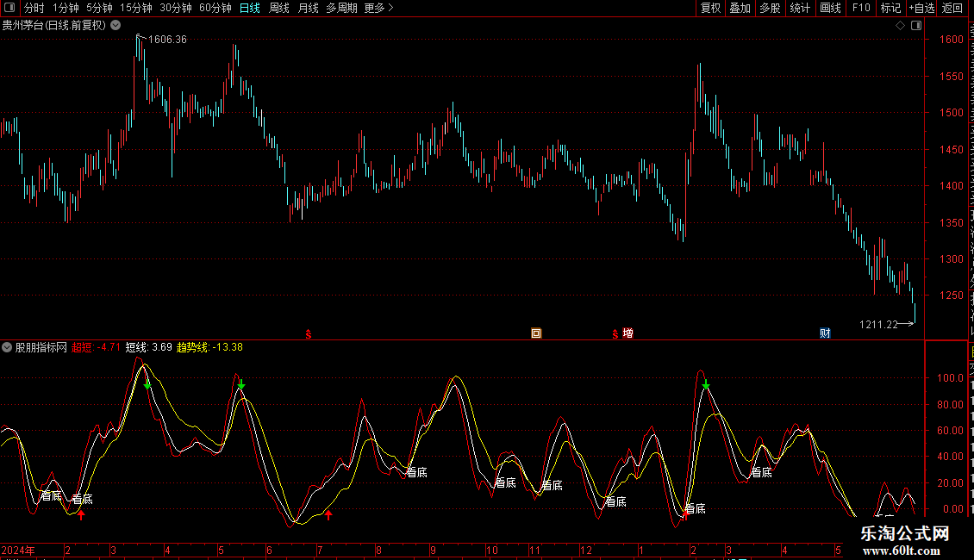Click the first green down arrow sell signal
The image size is (974, 560).
[x=147, y=386]
